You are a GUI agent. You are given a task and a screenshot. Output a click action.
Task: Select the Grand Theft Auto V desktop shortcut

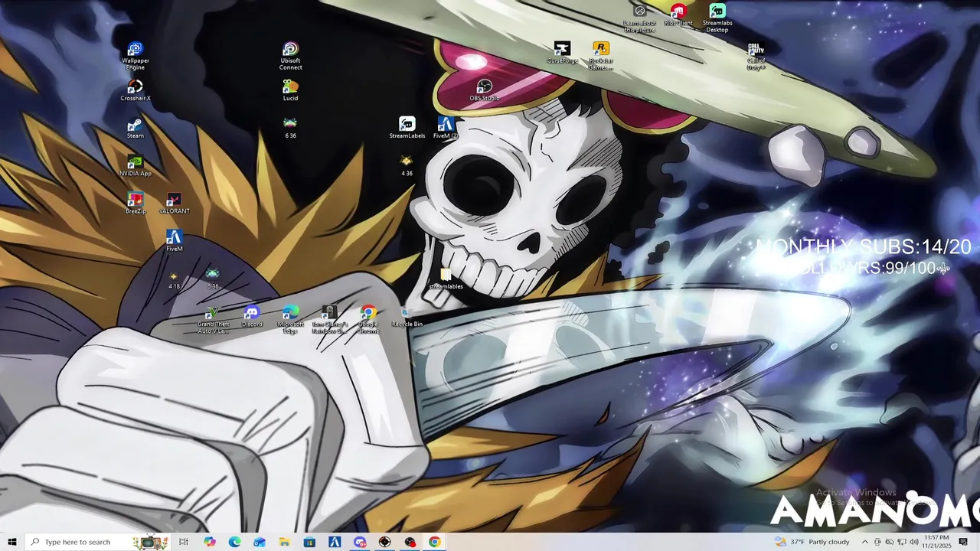213,319
